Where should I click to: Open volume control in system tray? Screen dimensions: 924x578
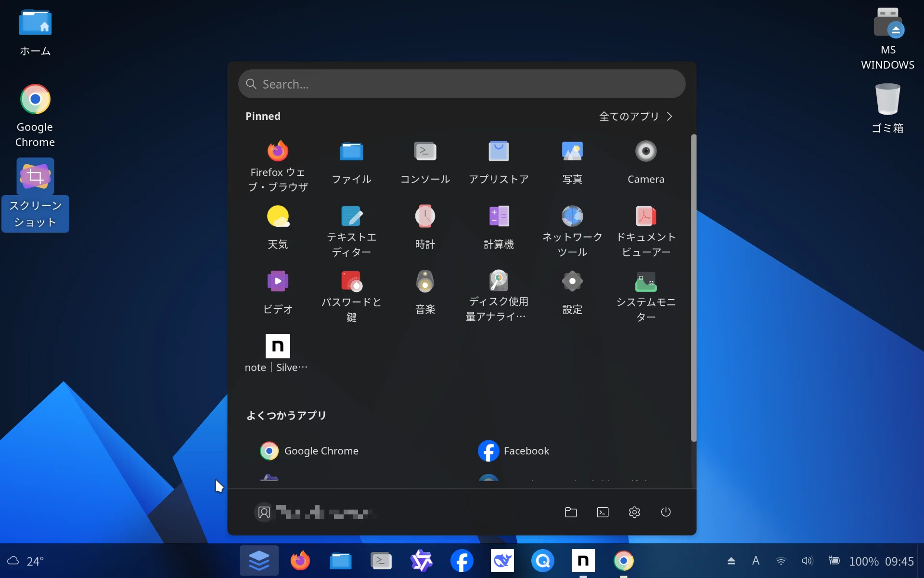pyautogui.click(x=807, y=561)
